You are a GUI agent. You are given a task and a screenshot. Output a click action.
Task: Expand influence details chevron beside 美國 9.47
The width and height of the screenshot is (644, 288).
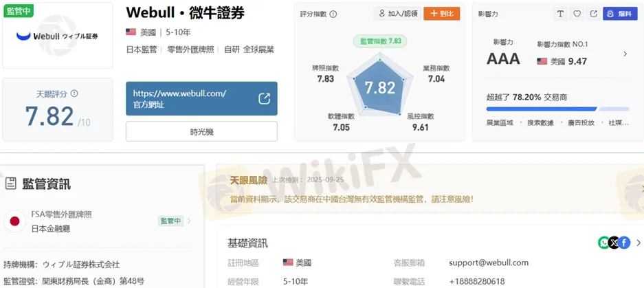(x=625, y=54)
